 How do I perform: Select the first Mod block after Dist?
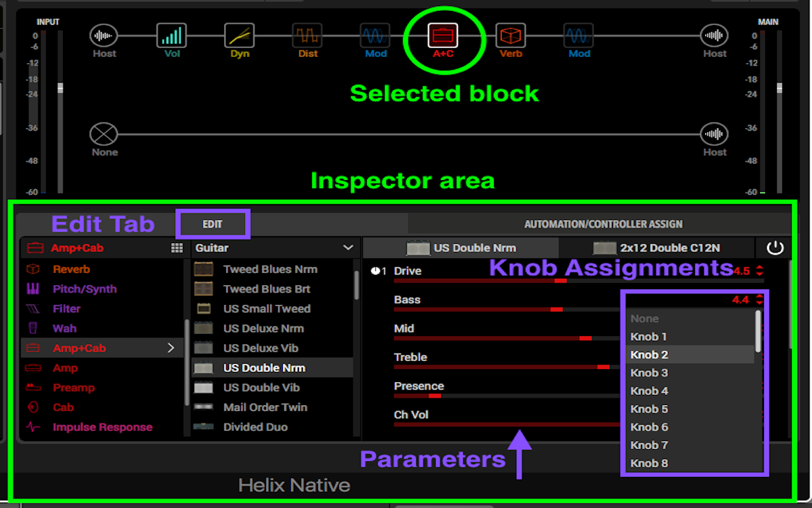point(375,36)
